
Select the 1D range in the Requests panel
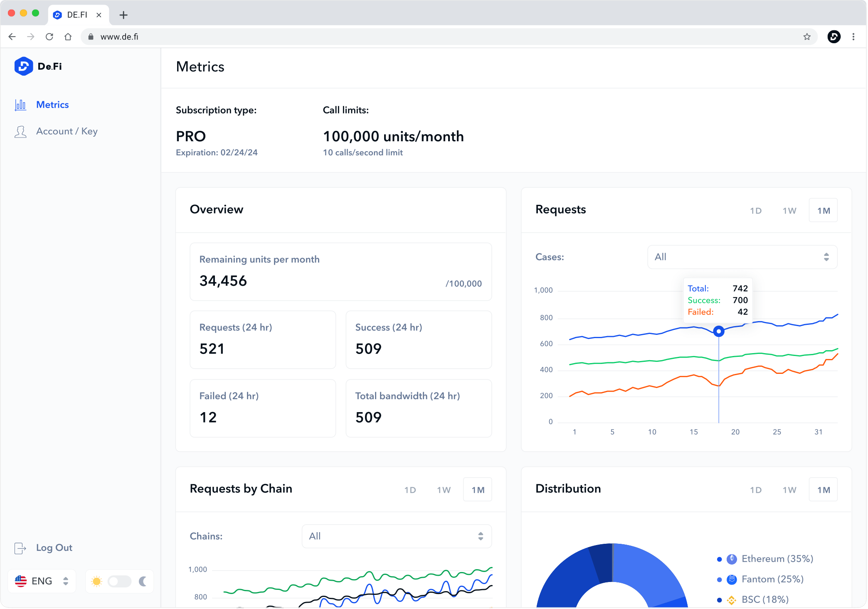pyautogui.click(x=756, y=211)
